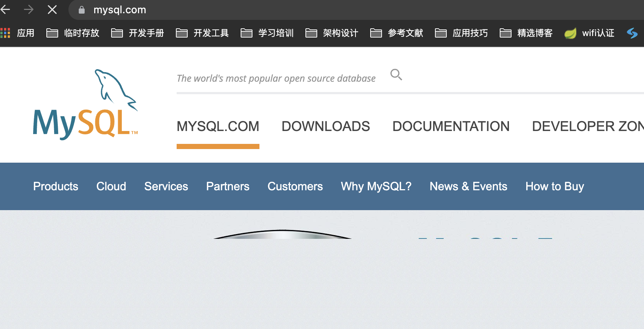Click the "most popular open source database" search field
This screenshot has width=644, height=329.
[x=276, y=78]
